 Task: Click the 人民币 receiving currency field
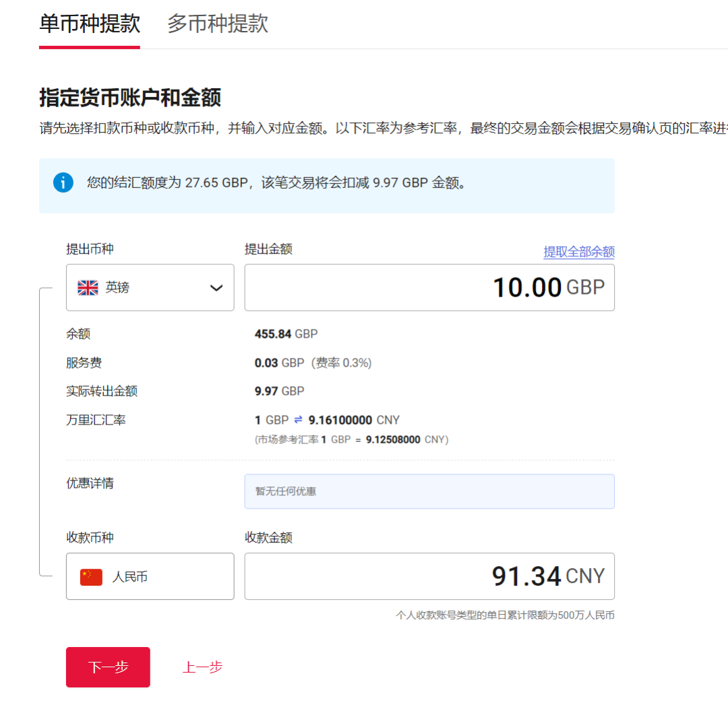150,576
